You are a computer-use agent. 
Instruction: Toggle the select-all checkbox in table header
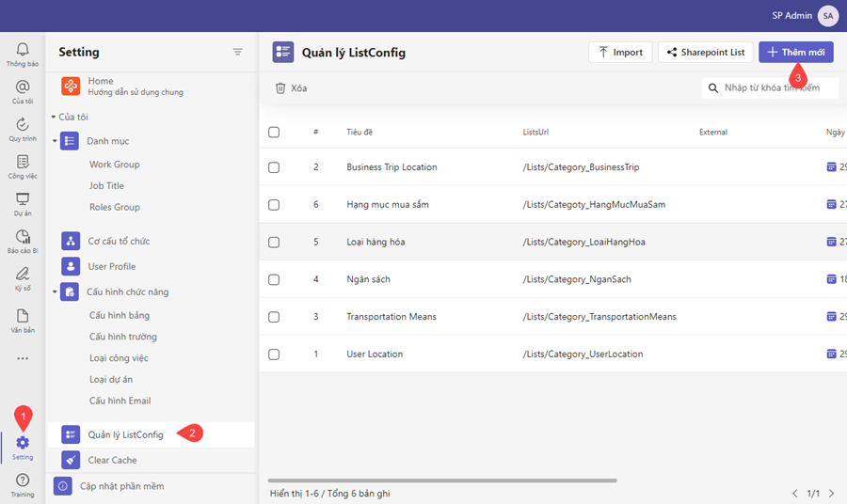coord(274,133)
